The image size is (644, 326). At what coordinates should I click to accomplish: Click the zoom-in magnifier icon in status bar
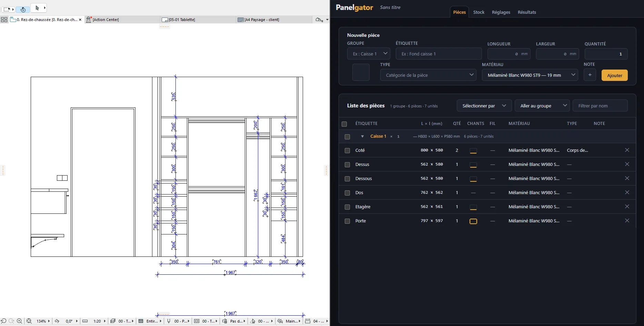tap(19, 321)
